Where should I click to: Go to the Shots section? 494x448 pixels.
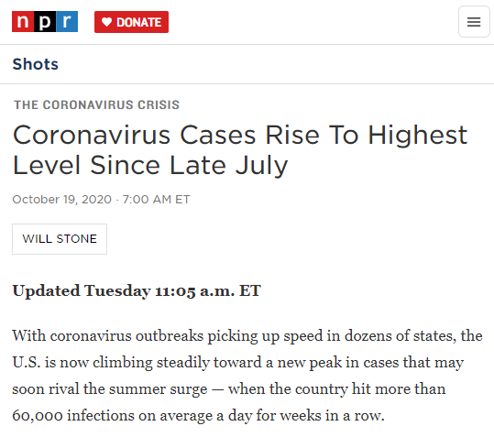(x=35, y=64)
